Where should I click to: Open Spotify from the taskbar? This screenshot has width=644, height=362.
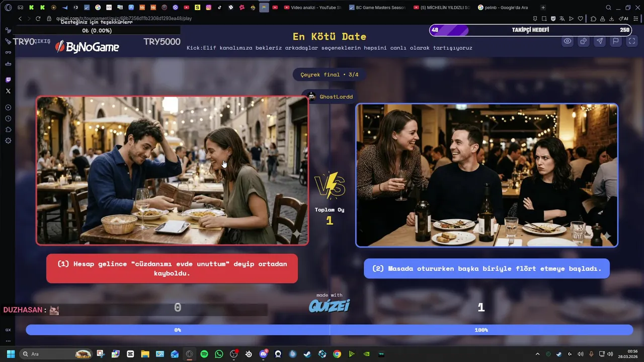pyautogui.click(x=204, y=354)
